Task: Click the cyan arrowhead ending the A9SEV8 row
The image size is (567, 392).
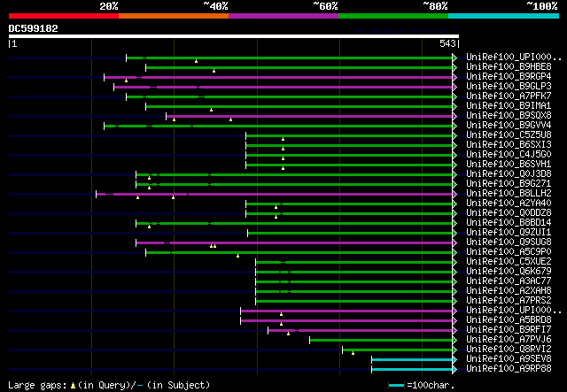Action: click(x=454, y=360)
